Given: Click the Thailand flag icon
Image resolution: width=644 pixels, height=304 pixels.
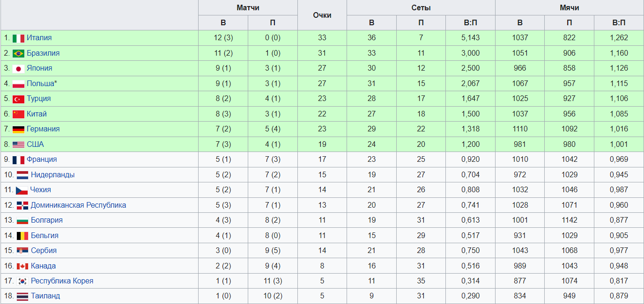Looking at the screenshot, I should 22,296.
